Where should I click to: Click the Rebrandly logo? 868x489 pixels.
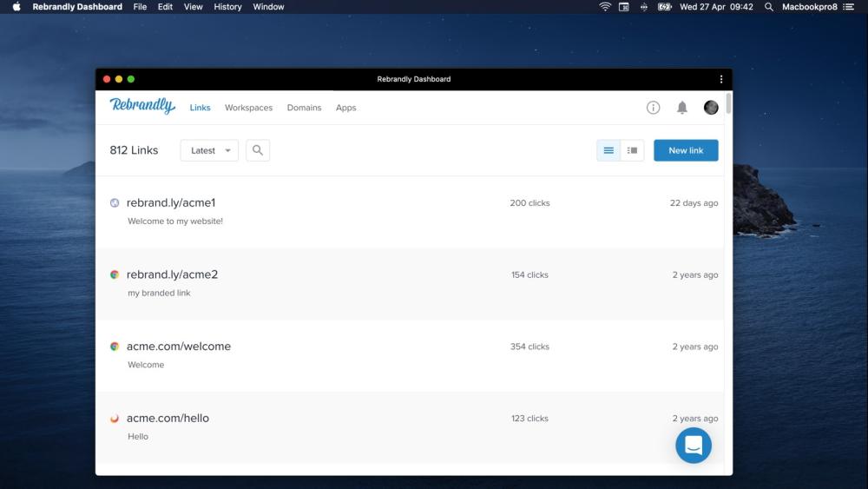coord(142,106)
